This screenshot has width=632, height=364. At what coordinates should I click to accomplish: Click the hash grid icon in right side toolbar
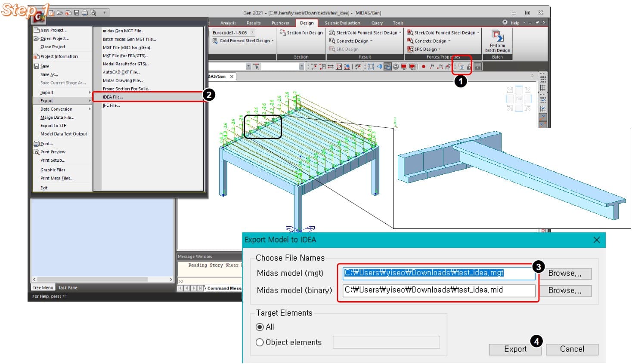click(542, 88)
